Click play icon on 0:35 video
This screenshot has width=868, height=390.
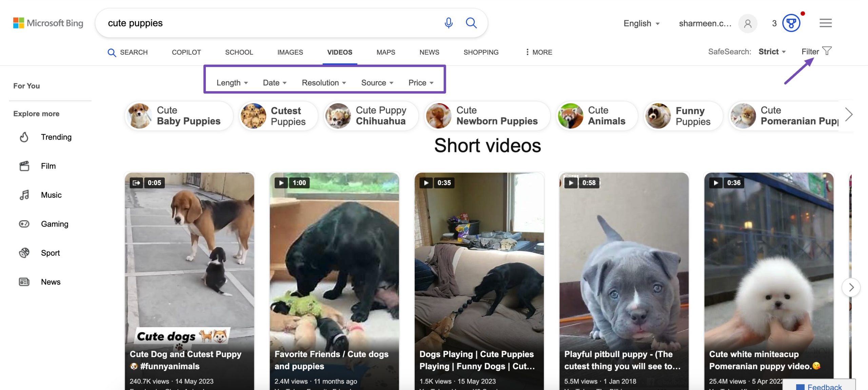[x=426, y=183]
